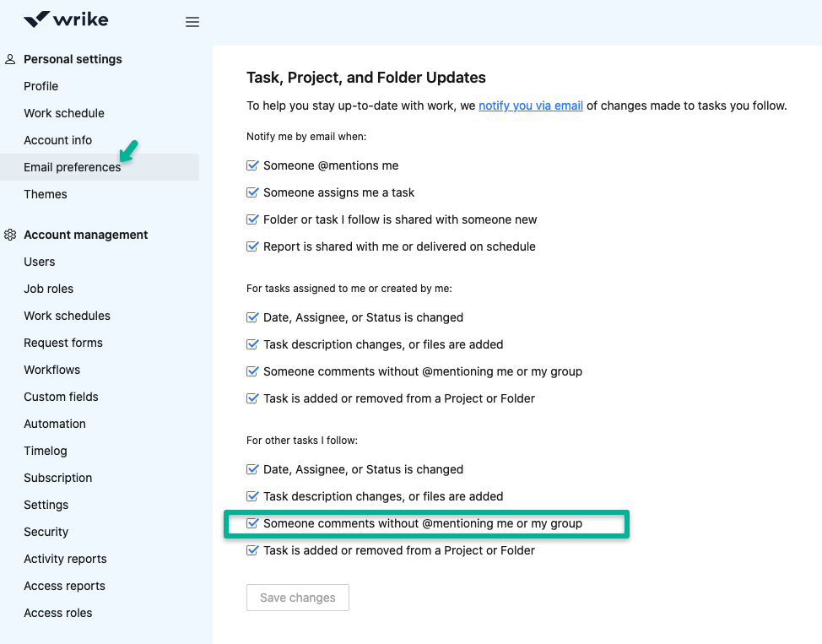Open the Profile settings page
822x644 pixels.
click(41, 86)
